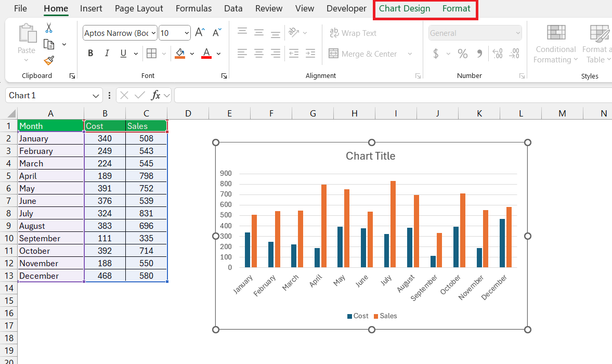Open Alignment settings dialog launcher
Screen dimensions: 612x364
click(418, 76)
